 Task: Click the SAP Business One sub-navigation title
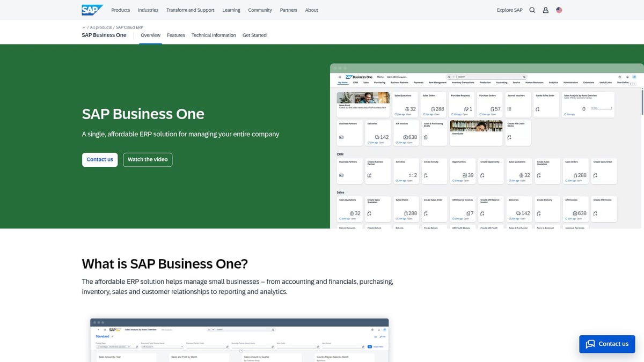point(104,35)
